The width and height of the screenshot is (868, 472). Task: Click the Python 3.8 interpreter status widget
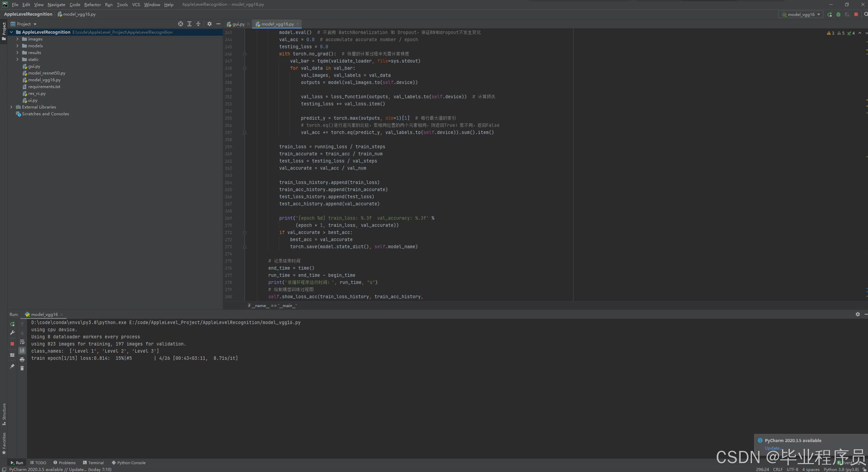coord(841,469)
